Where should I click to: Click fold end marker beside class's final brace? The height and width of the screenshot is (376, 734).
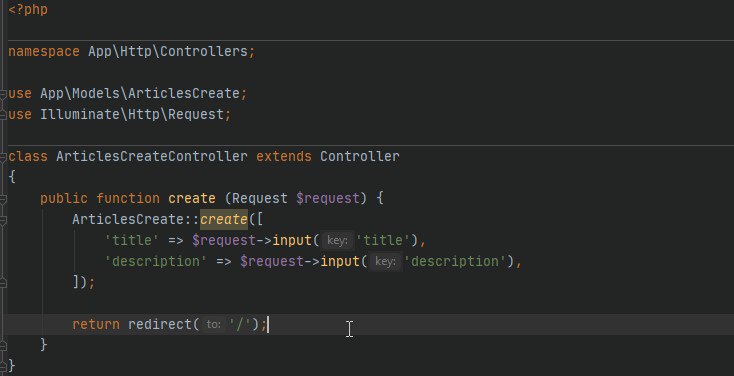click(x=3, y=366)
